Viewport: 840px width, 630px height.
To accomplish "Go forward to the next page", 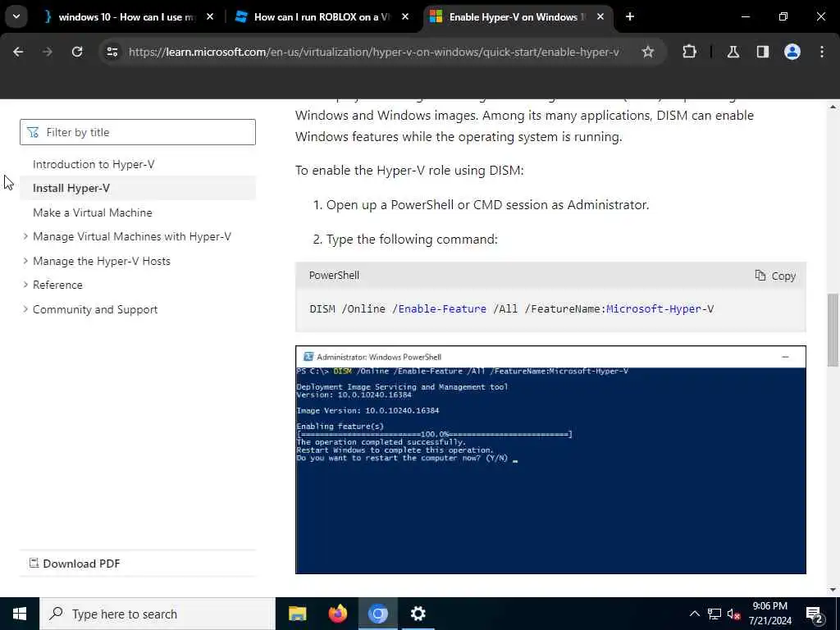I will coord(48,52).
